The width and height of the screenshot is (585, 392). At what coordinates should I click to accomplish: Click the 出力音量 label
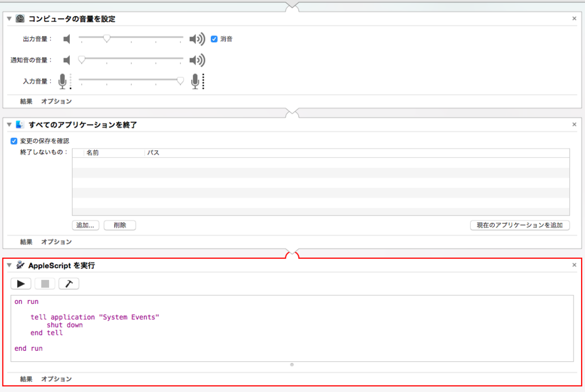tap(37, 39)
